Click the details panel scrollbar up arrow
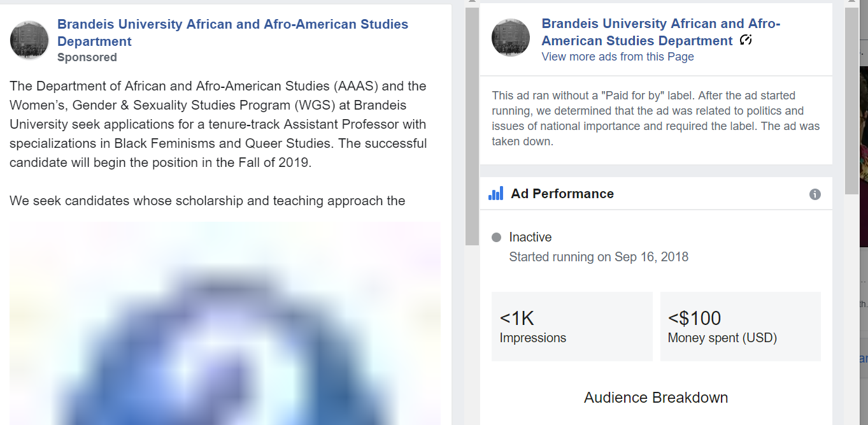The width and height of the screenshot is (868, 425). 851,2
